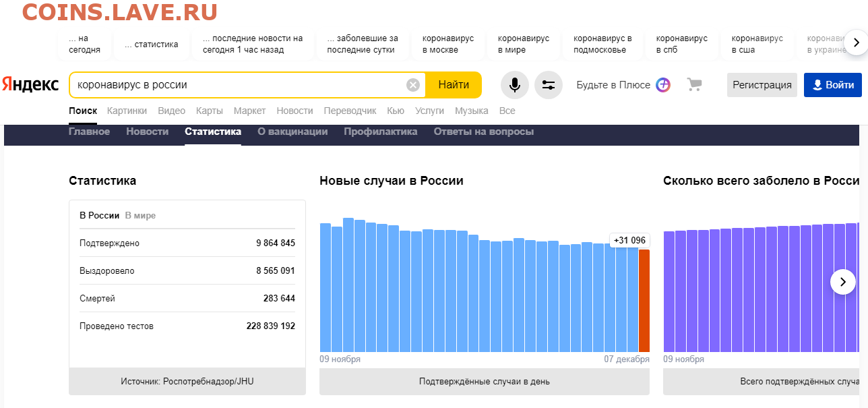Open the shopping cart icon
The width and height of the screenshot is (868, 408).
coord(694,85)
